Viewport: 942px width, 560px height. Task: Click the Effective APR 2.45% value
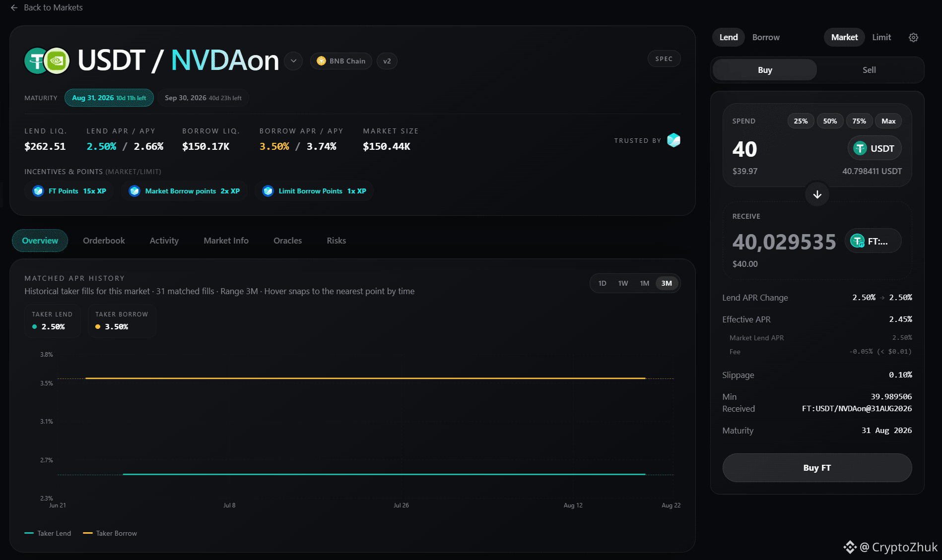tap(900, 319)
